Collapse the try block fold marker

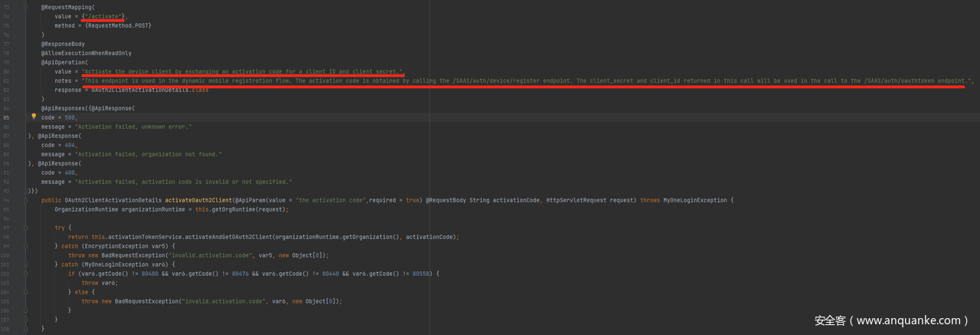click(25, 228)
